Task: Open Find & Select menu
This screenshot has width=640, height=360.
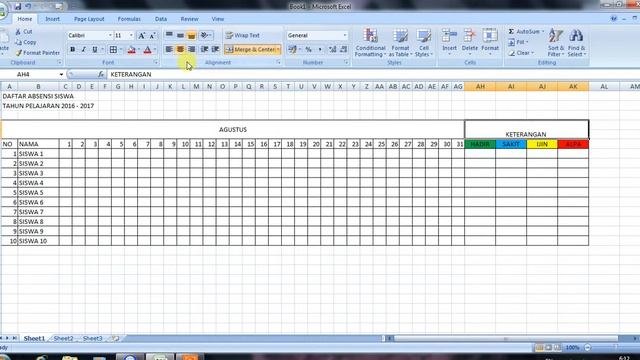Action: click(576, 43)
